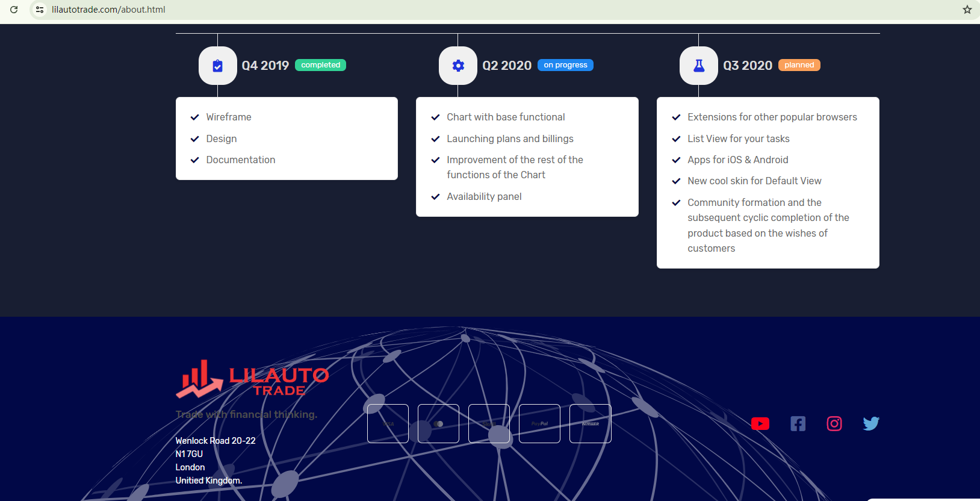
Task: Click New cool skin for Default View text
Action: click(x=754, y=181)
